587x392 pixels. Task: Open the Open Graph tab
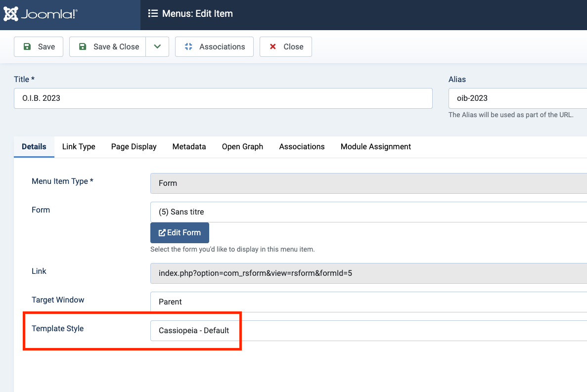pos(242,146)
